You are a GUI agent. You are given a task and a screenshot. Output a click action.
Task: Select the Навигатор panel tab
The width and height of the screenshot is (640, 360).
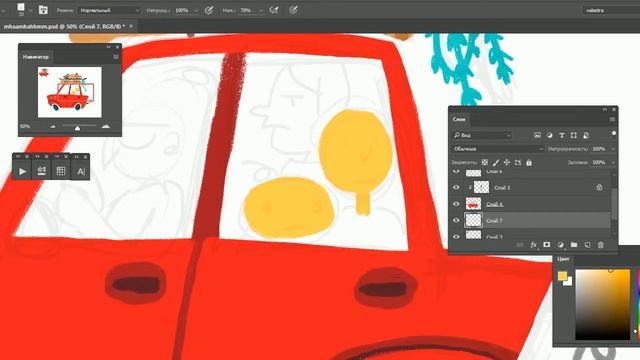[x=36, y=57]
